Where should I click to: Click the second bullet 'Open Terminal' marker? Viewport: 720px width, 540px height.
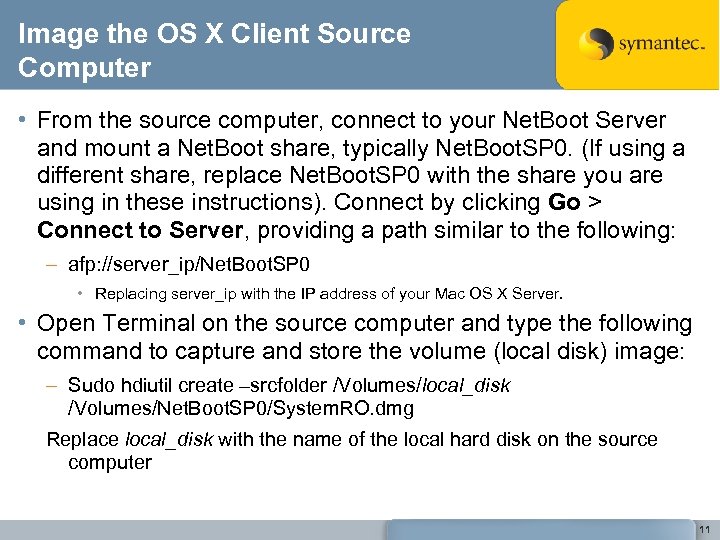coord(24,324)
